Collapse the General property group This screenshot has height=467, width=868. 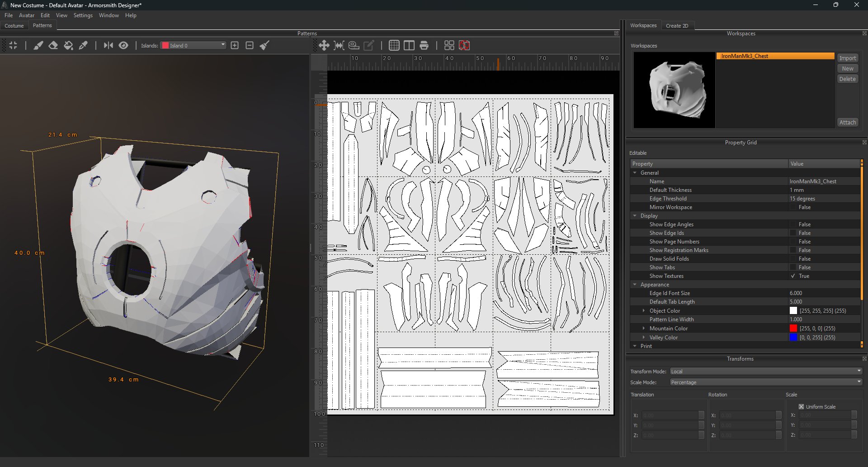pos(635,173)
